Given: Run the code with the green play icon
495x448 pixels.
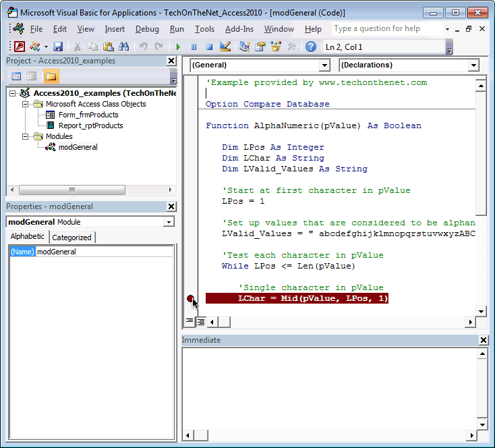Looking at the screenshot, I should point(178,47).
